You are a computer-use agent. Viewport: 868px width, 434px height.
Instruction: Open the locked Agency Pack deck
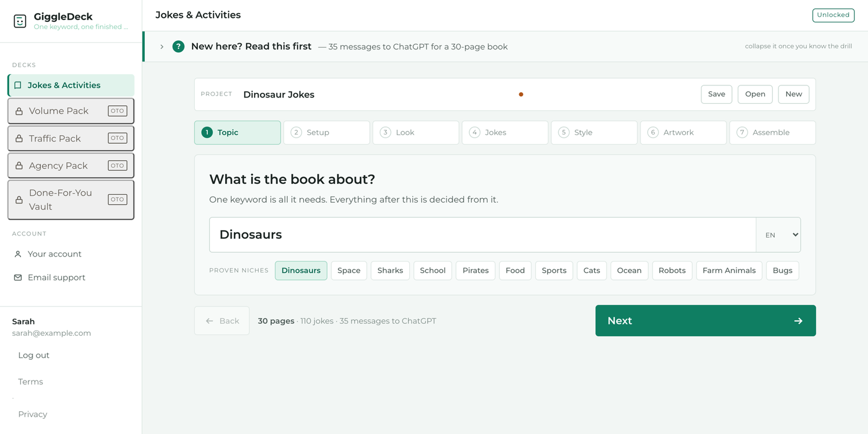click(71, 165)
